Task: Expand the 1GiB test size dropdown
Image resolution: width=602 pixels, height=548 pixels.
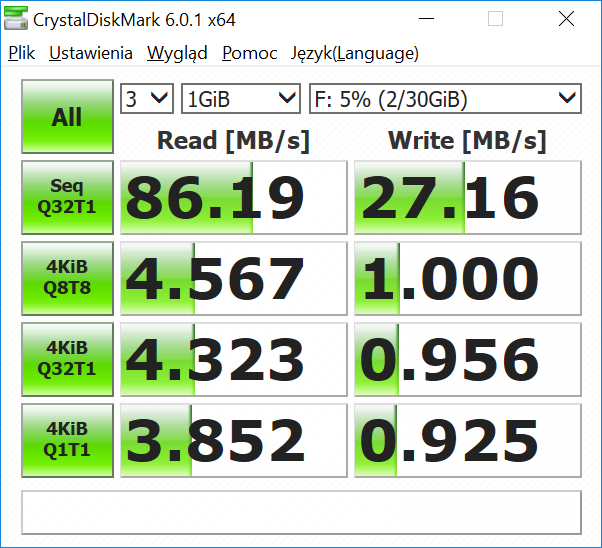Action: click(241, 98)
